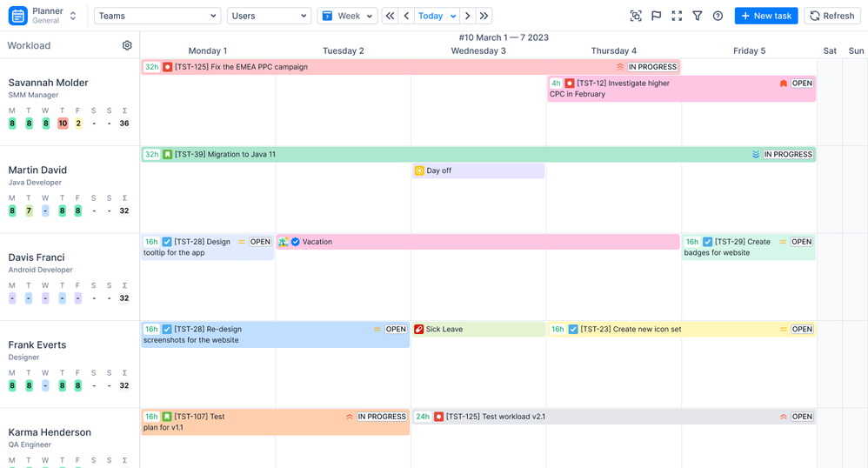Click red bug icon on Test workload v2.1

(438, 417)
